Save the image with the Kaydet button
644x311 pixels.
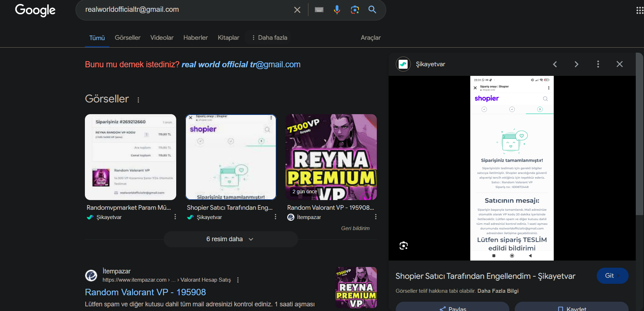(x=572, y=307)
